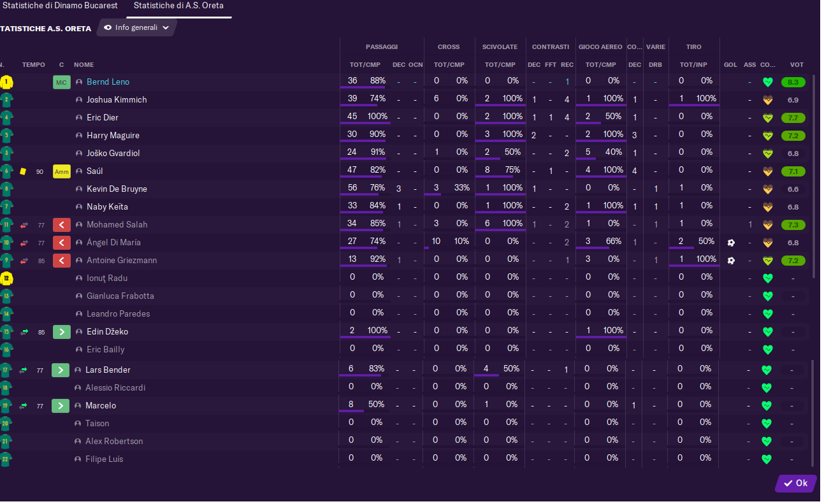This screenshot has height=504, width=824.
Task: Click Joshua Kimmich's condition heart icon
Action: coord(768,100)
